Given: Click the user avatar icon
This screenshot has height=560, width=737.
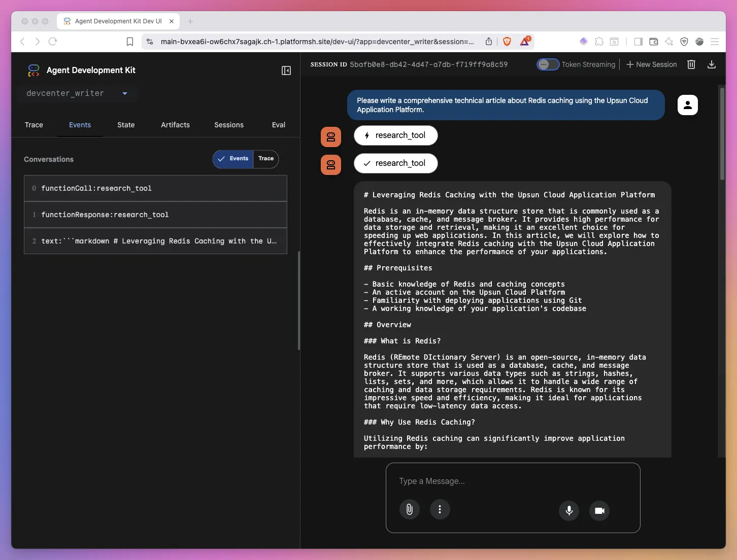Looking at the screenshot, I should point(688,105).
